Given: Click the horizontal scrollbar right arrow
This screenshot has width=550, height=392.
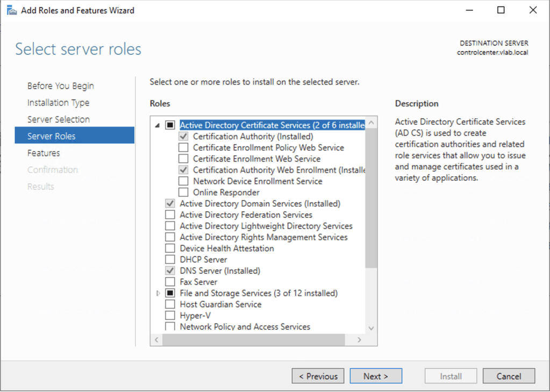Looking at the screenshot, I should pos(359,340).
